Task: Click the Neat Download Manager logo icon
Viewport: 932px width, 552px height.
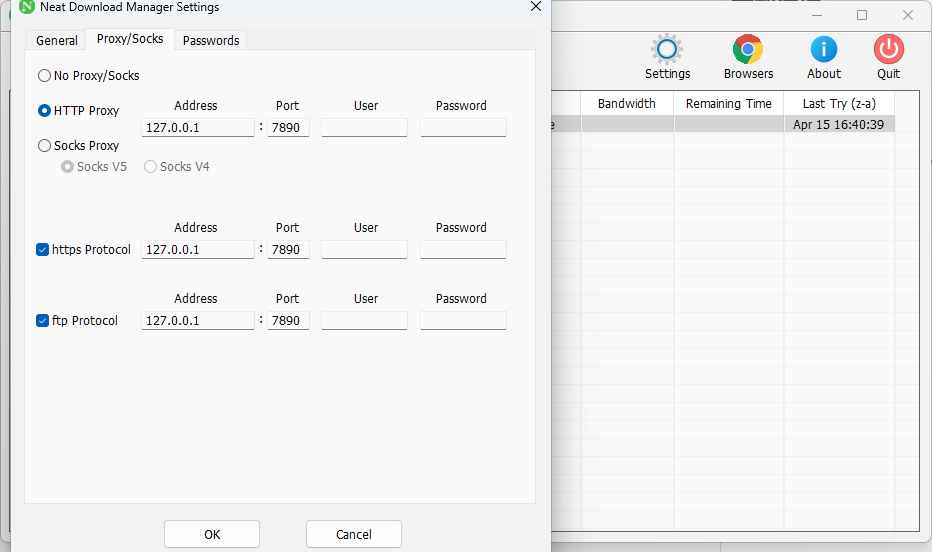Action: point(28,7)
